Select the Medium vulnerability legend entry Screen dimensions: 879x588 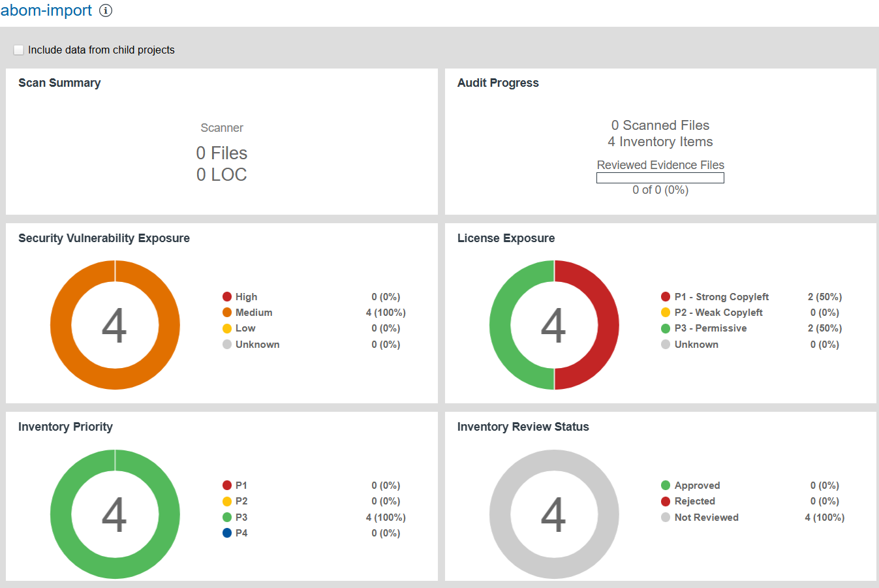(254, 313)
